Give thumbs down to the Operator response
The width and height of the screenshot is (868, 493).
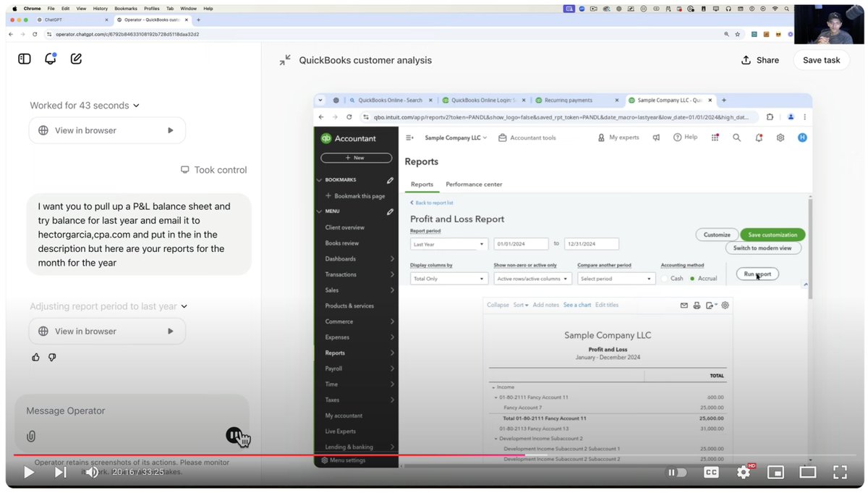click(x=52, y=357)
